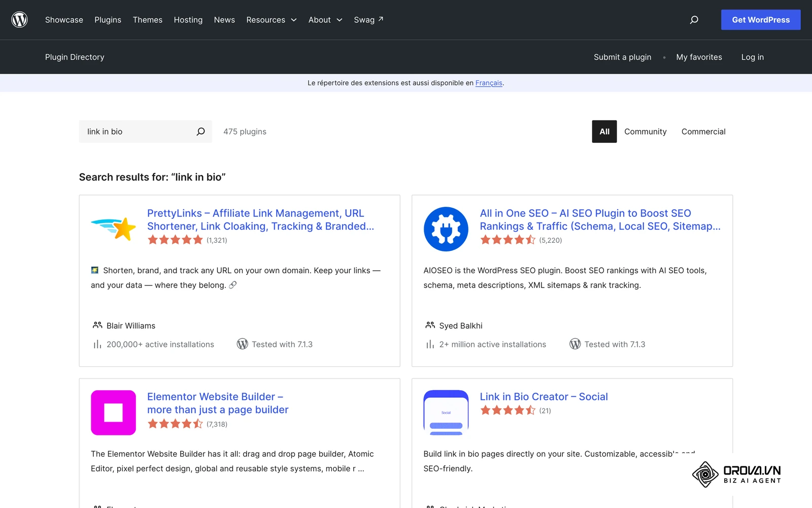Open the PrettyLinks star plugin icon

113,229
